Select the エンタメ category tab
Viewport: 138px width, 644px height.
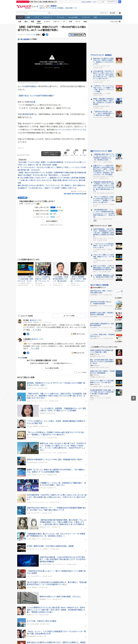(x=47, y=21)
